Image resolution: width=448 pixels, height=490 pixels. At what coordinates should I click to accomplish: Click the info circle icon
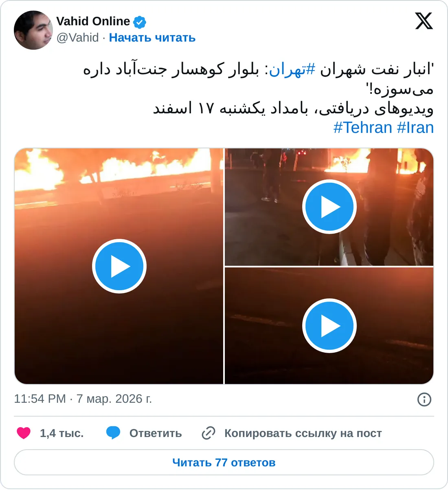coord(424,399)
